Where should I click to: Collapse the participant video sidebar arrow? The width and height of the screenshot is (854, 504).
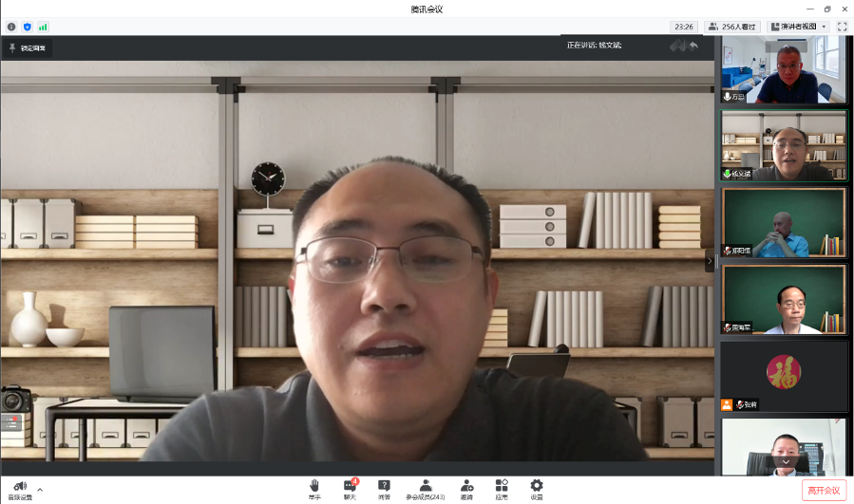709,260
